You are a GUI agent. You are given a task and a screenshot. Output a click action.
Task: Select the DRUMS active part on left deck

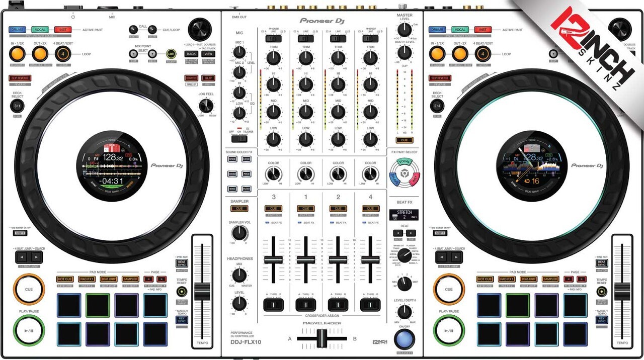pos(17,30)
